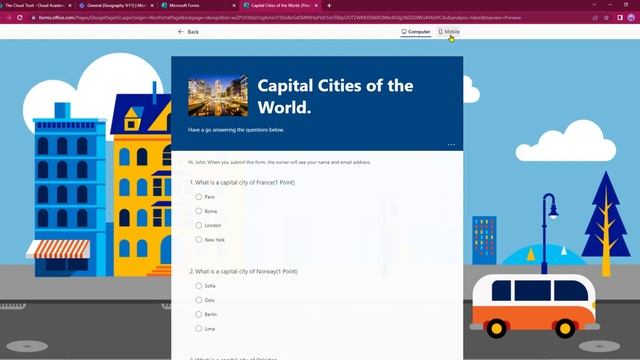The image size is (640, 360).
Task: Switch to the Computer preview tab
Action: pos(416,32)
